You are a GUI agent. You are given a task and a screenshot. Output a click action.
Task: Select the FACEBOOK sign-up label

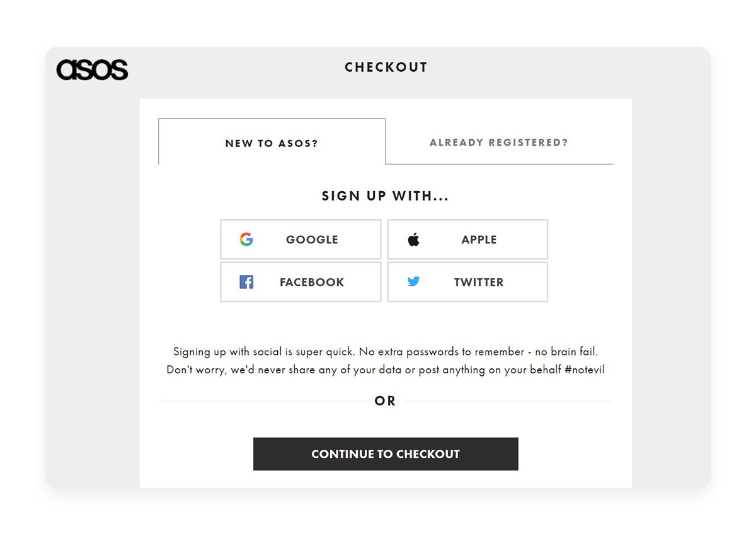point(312,283)
